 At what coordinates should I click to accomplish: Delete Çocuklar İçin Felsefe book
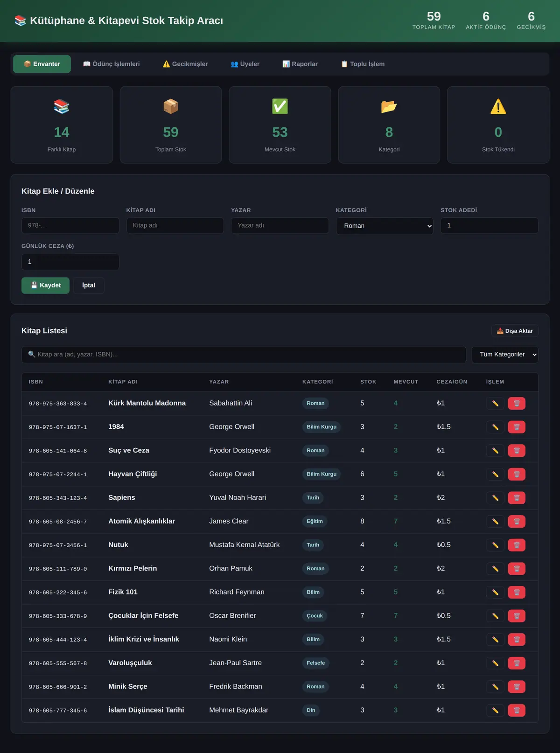517,616
